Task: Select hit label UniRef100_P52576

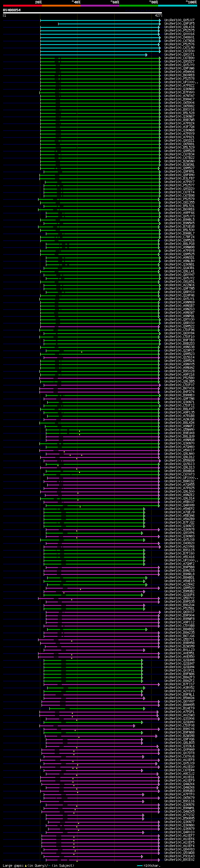Action: pyautogui.click(x=179, y=44)
